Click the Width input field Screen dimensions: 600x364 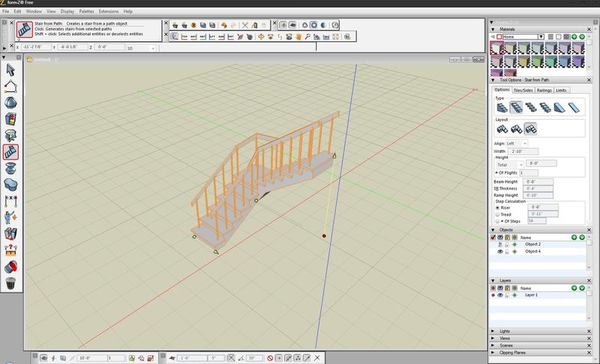[523, 151]
